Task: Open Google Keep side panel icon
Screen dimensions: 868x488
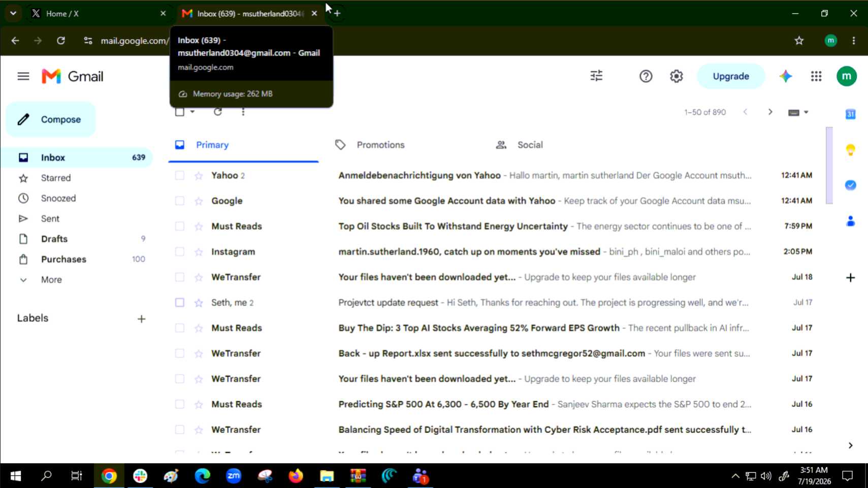Action: (850, 150)
